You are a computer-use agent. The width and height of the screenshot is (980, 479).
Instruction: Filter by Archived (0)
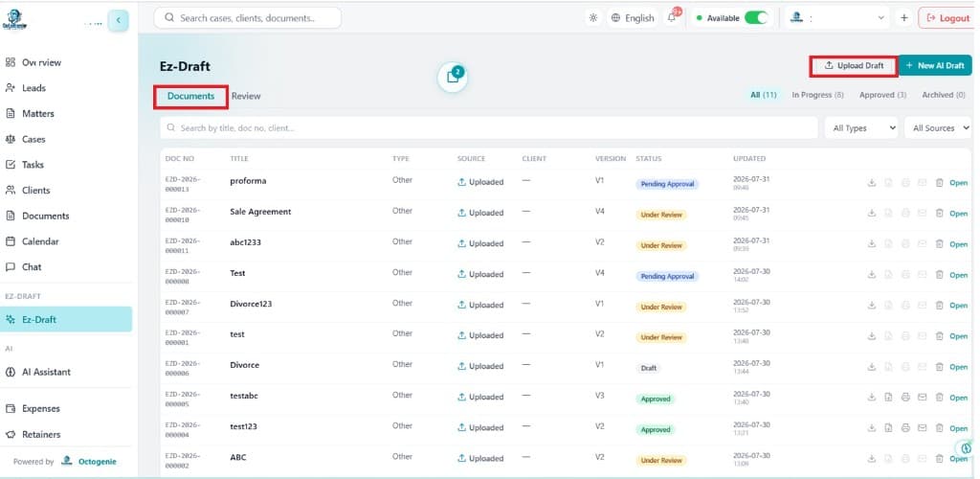(943, 95)
